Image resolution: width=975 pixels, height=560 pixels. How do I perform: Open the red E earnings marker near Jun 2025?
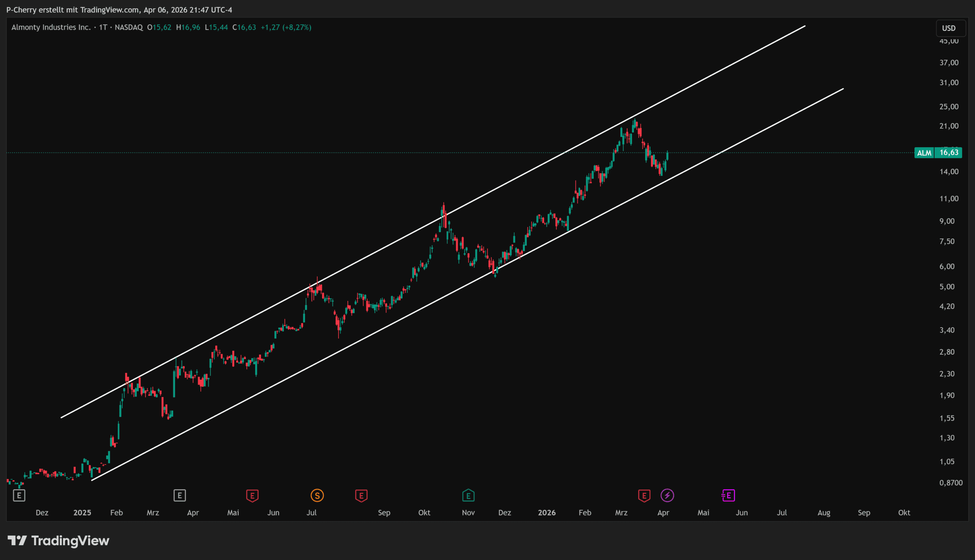pos(252,495)
